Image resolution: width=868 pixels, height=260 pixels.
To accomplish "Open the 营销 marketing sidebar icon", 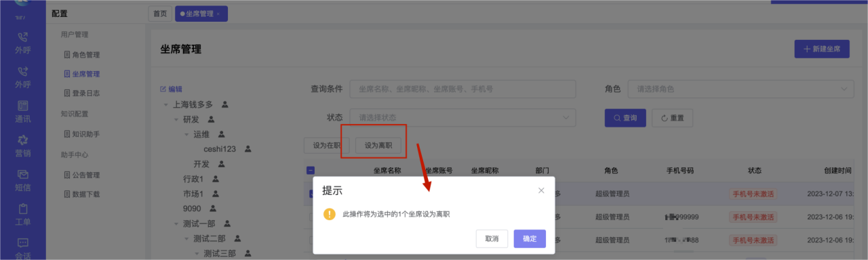I will [23, 145].
